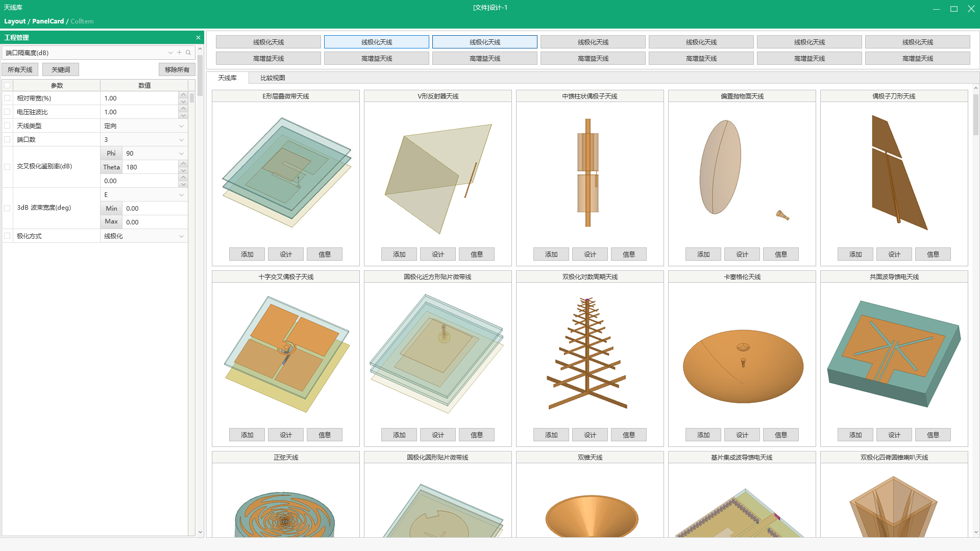Viewport: 980px width, 551px height.
Task: Click the search magnifier icon in the parameter field
Action: point(188,53)
